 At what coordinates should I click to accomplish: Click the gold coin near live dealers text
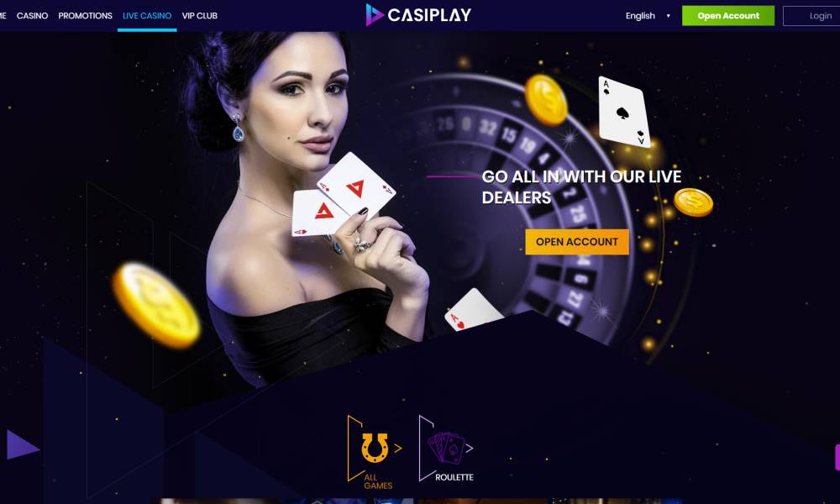click(x=693, y=202)
